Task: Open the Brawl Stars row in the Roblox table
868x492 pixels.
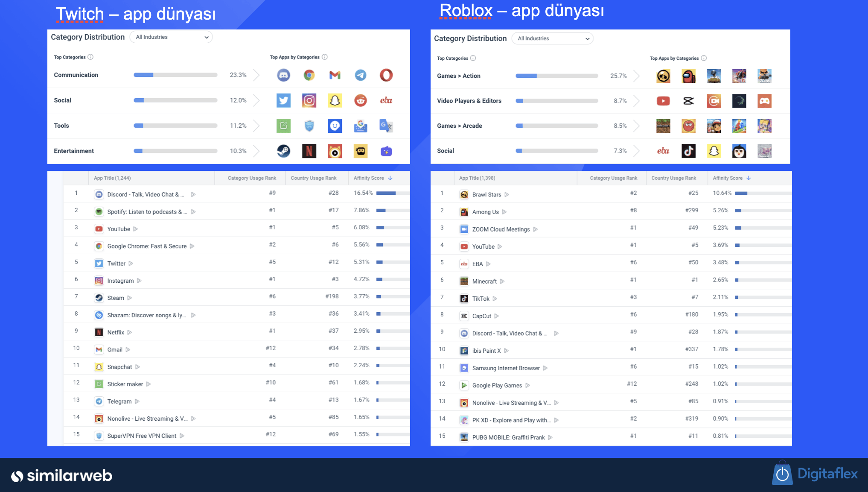Action: (x=486, y=194)
